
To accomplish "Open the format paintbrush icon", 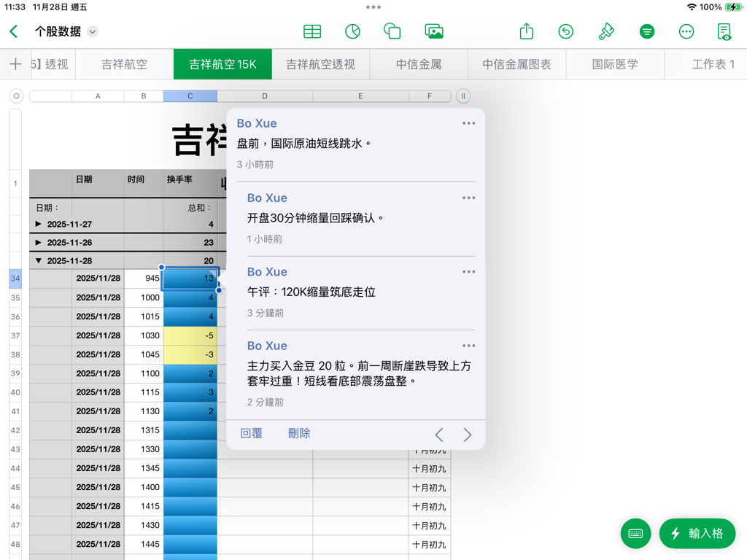I will tap(606, 31).
